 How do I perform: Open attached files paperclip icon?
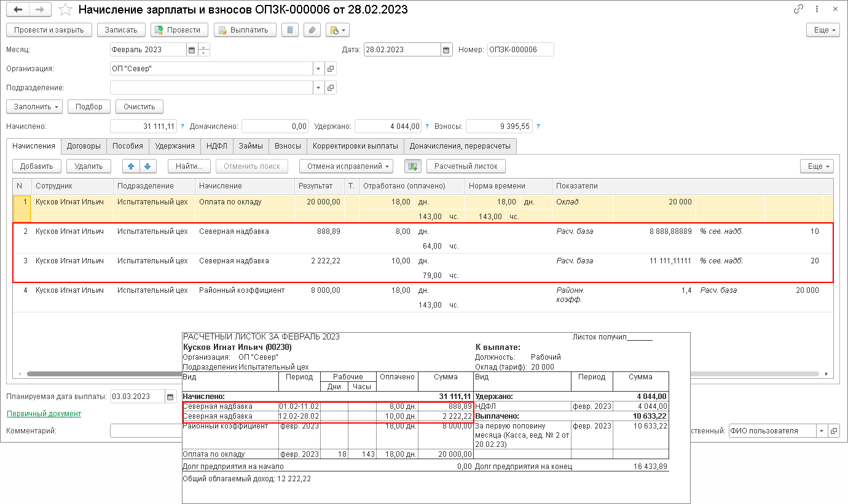[x=312, y=30]
